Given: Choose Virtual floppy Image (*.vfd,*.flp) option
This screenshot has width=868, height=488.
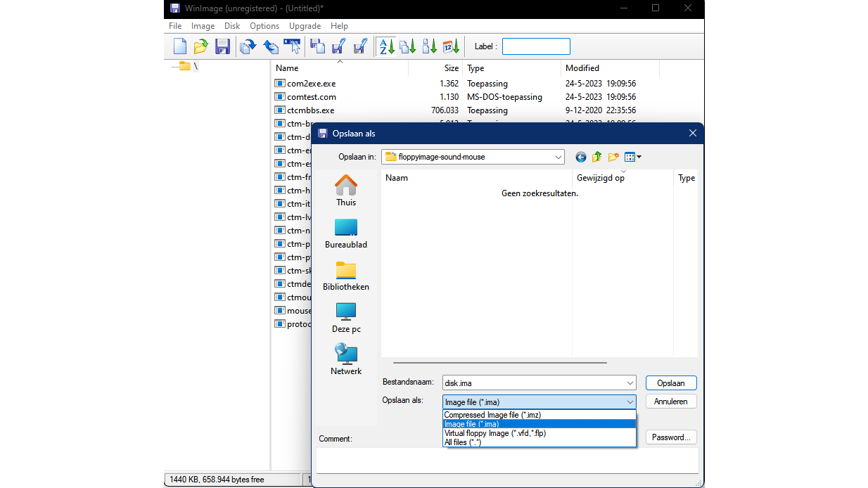Looking at the screenshot, I should 540,433.
